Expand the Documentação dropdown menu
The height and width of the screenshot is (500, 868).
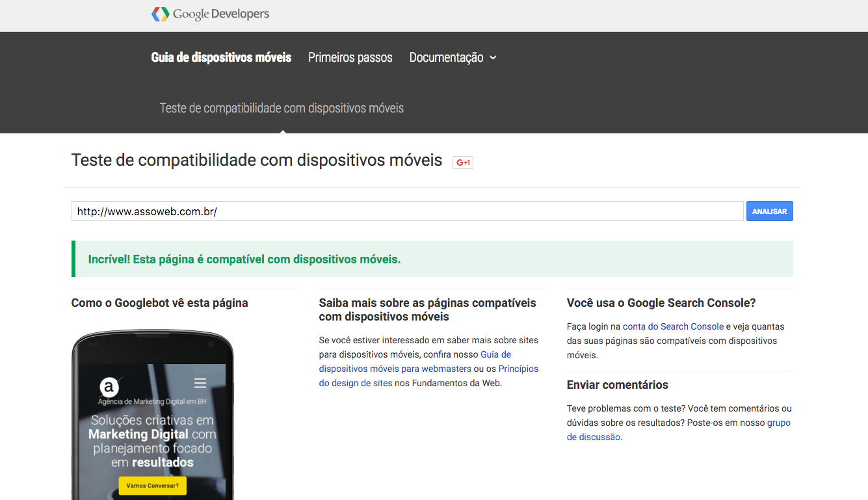tap(453, 57)
